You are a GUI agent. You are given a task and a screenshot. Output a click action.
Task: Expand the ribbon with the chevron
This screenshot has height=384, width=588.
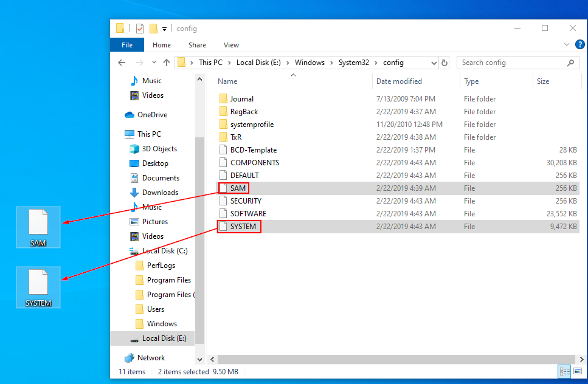point(566,44)
